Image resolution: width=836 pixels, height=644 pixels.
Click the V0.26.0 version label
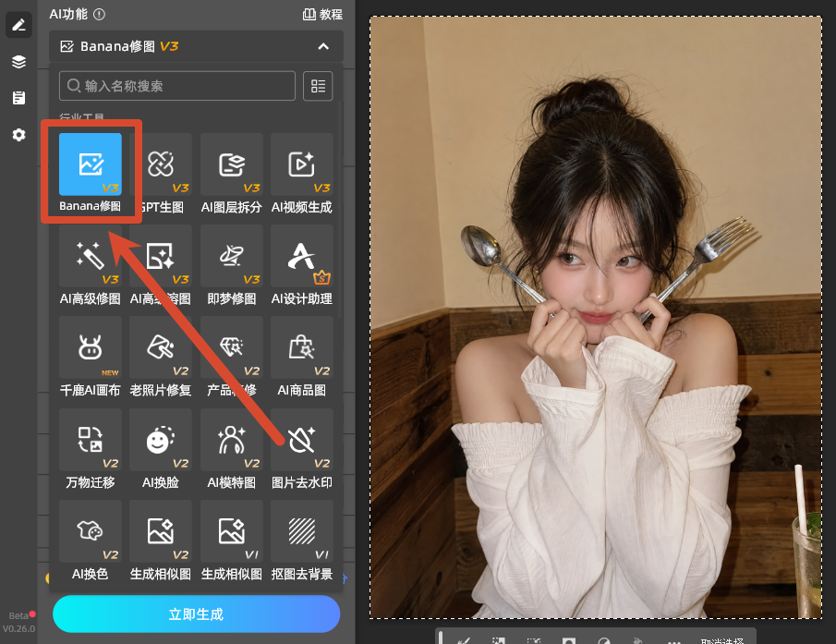18,628
